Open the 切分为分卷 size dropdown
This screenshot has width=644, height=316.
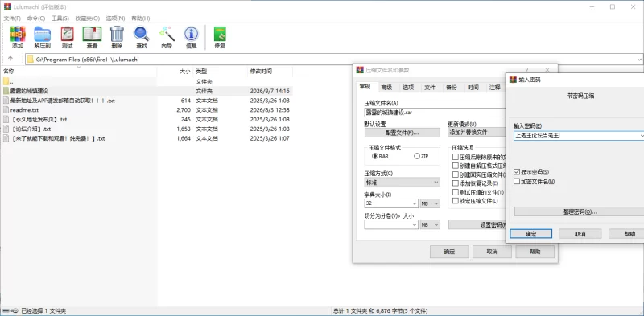point(391,224)
